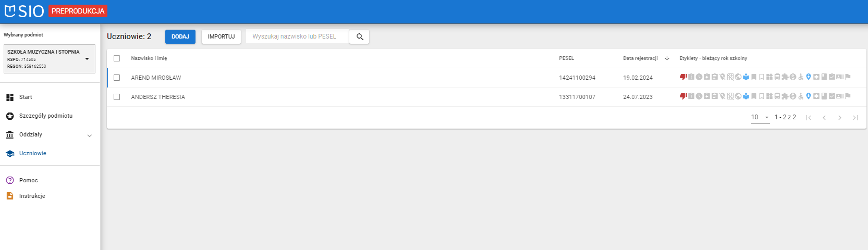Click puzzle piece icon in ANDERSZ THERESIA row

785,96
